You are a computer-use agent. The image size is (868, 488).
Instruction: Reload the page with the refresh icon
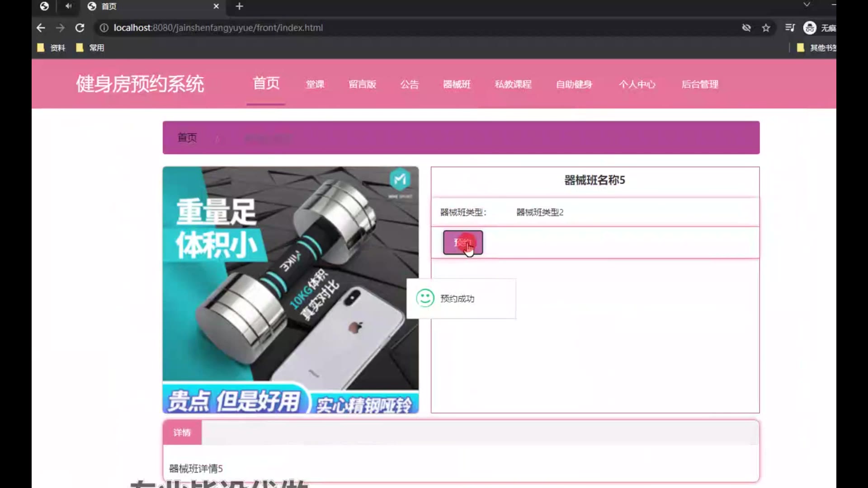point(80,28)
